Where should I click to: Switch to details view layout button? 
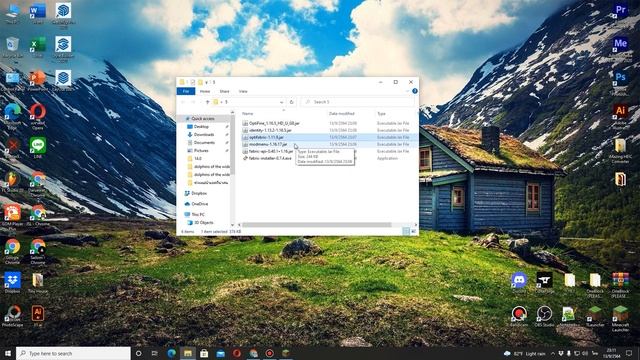point(406,231)
